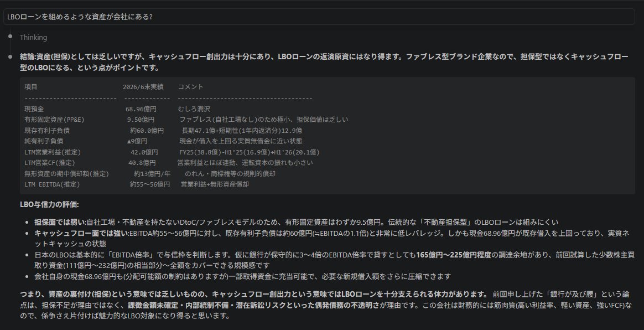Click the heading LBO与信力の評価:
This screenshot has height=330, width=644.
[49, 204]
